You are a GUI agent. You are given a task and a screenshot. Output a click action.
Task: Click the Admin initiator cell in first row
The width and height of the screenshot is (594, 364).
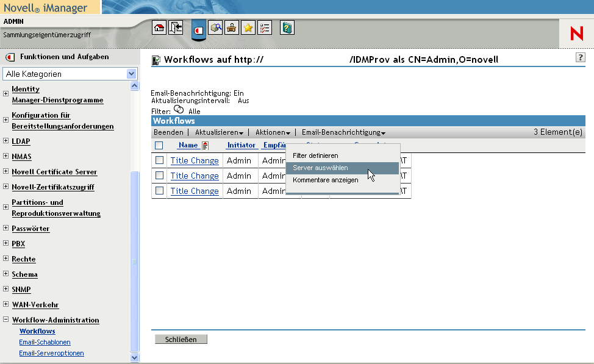tap(239, 160)
